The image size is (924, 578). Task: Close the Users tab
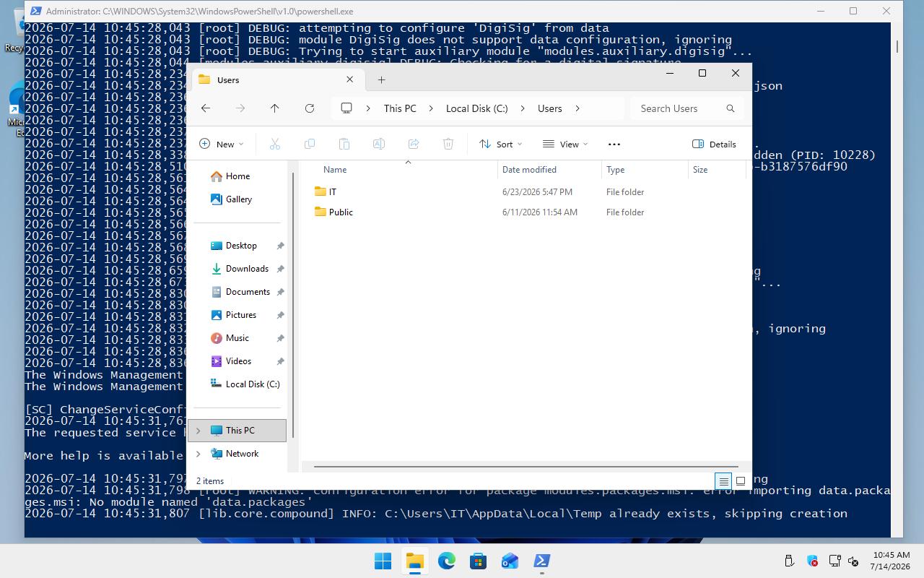pos(350,79)
